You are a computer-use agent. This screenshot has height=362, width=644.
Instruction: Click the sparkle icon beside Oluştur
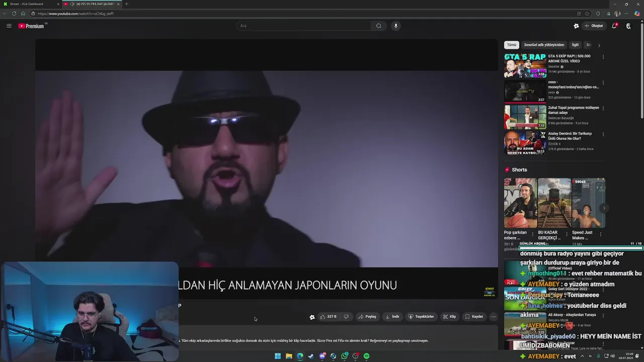pyautogui.click(x=576, y=26)
